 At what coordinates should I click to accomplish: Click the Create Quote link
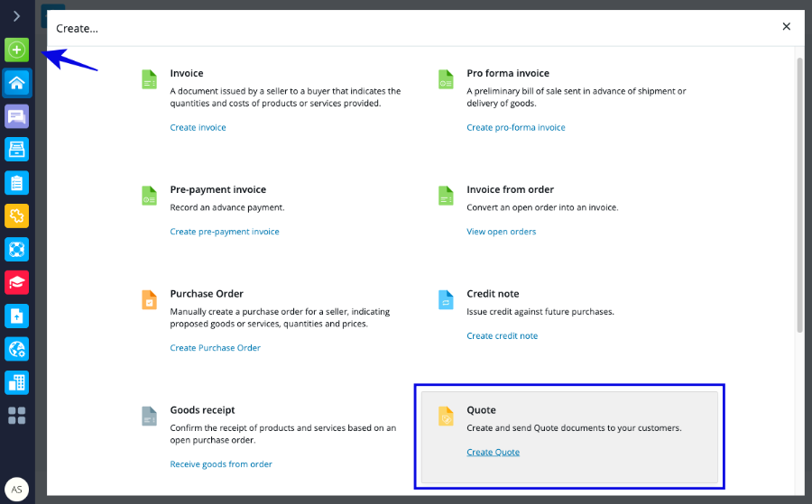pos(493,453)
